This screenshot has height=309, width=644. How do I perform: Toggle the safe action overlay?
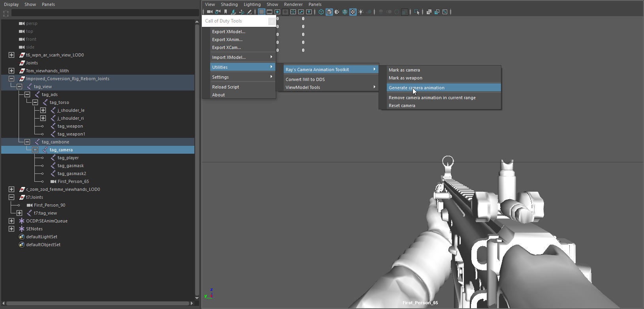point(301,12)
